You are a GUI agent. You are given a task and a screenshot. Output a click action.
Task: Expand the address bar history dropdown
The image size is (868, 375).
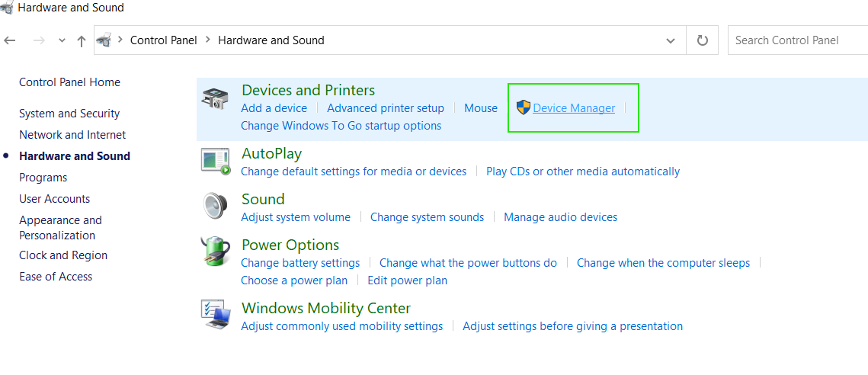click(x=671, y=40)
